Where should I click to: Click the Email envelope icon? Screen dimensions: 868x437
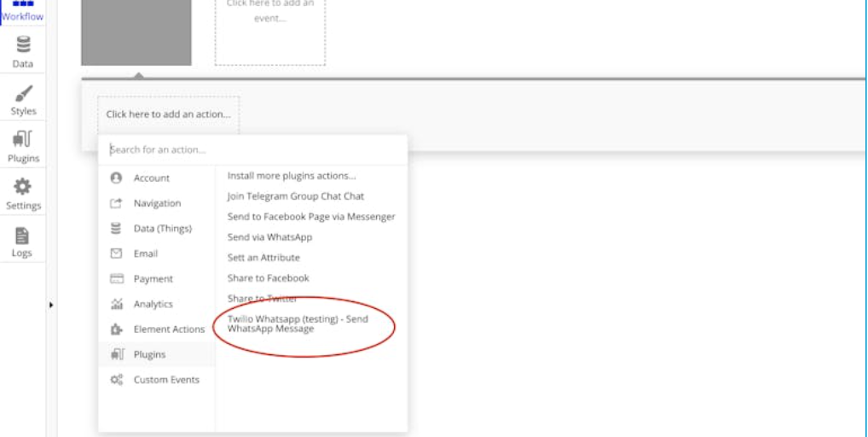pyautogui.click(x=116, y=253)
